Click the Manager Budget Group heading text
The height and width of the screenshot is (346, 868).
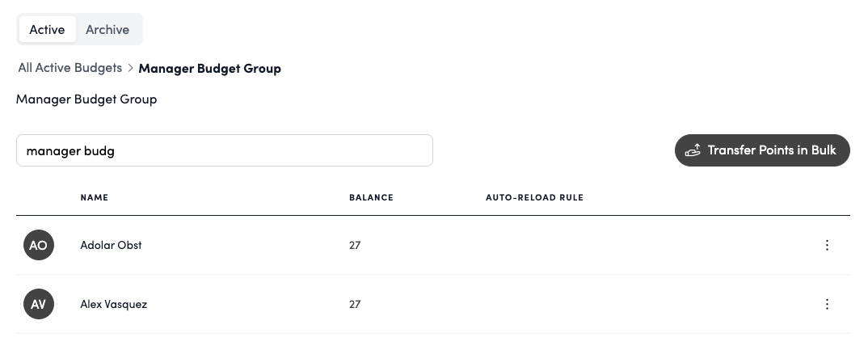click(x=86, y=99)
